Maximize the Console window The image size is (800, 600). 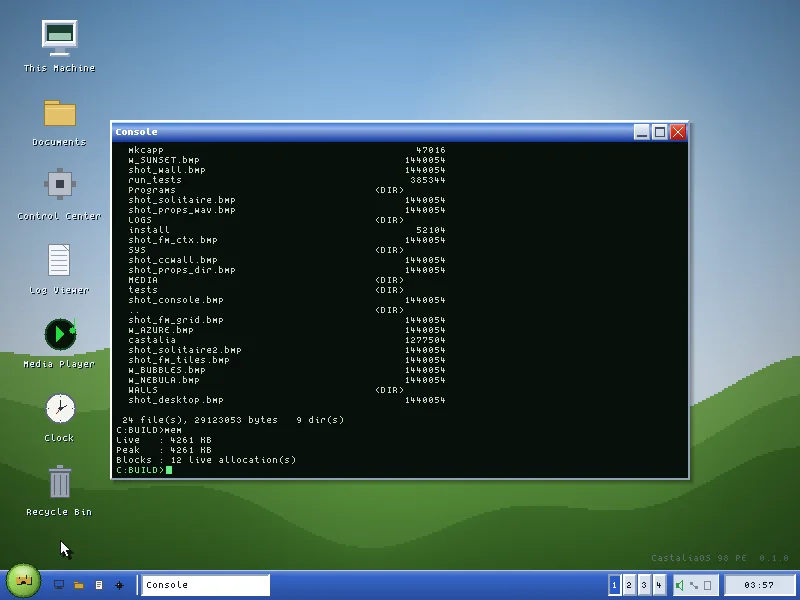660,132
